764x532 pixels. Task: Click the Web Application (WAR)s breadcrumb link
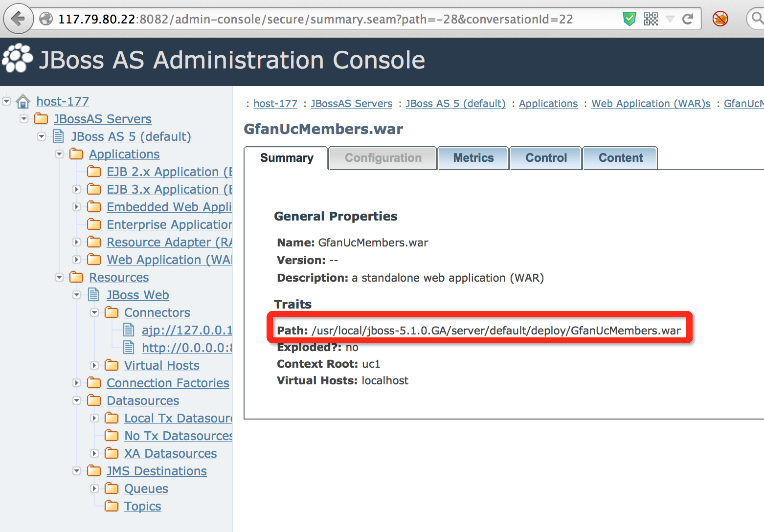click(x=651, y=104)
